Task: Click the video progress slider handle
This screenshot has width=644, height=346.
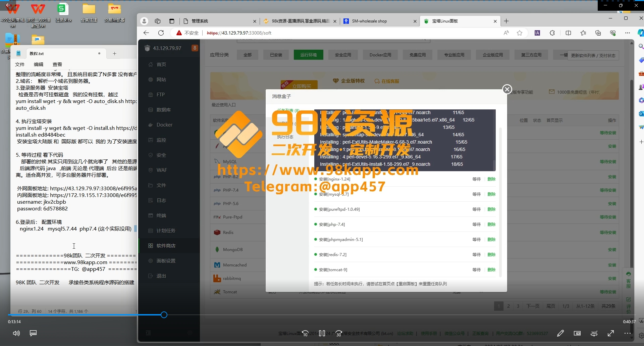Action: 164,315
